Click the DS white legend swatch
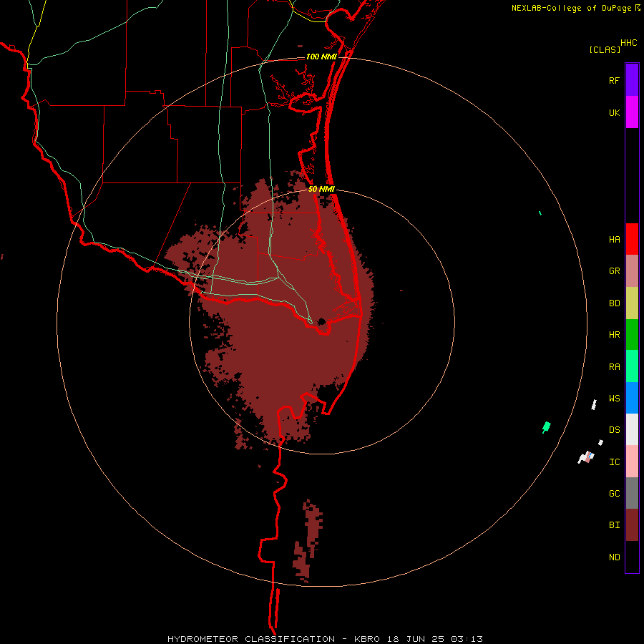Viewport: 644px width, 644px height. pyautogui.click(x=632, y=429)
